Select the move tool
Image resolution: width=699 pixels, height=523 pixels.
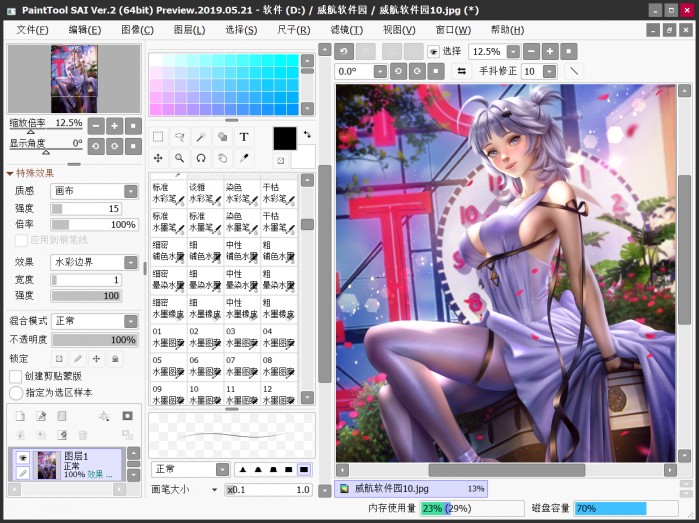point(158,158)
